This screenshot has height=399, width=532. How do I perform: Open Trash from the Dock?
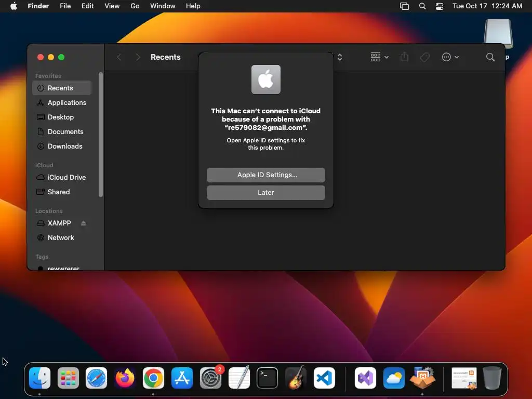tap(493, 378)
